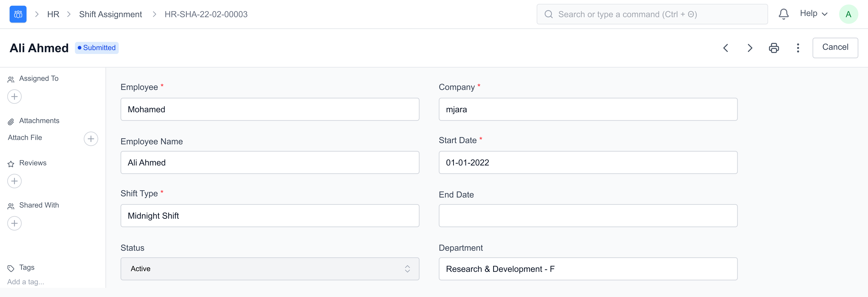Go to next document arrow
This screenshot has width=868, height=297.
click(750, 48)
